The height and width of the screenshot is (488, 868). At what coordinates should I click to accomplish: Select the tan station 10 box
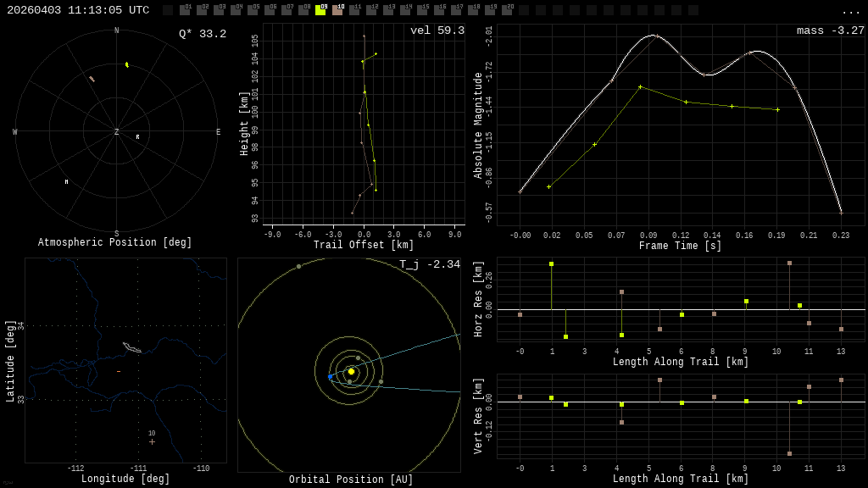[x=337, y=10]
